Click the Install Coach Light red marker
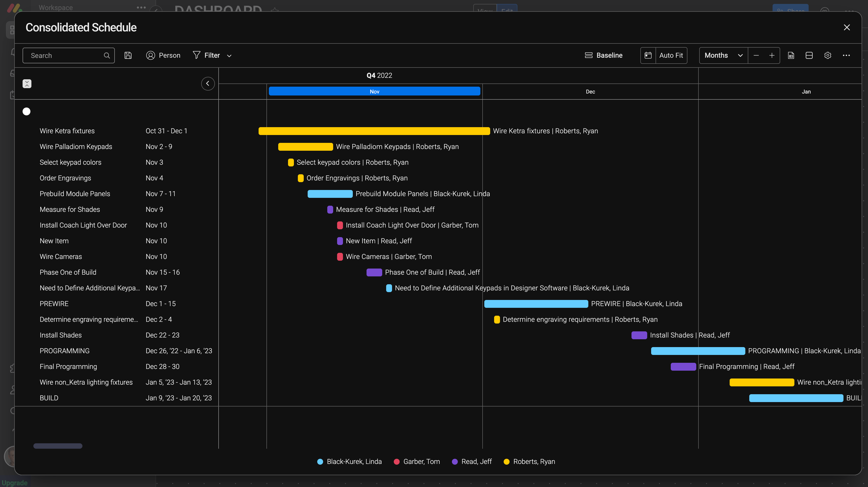This screenshot has height=487, width=868. click(340, 225)
